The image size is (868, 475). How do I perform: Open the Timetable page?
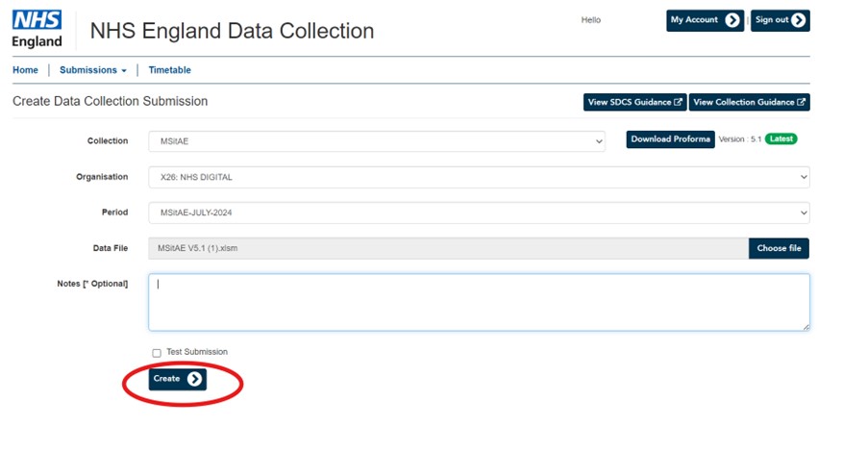169,70
